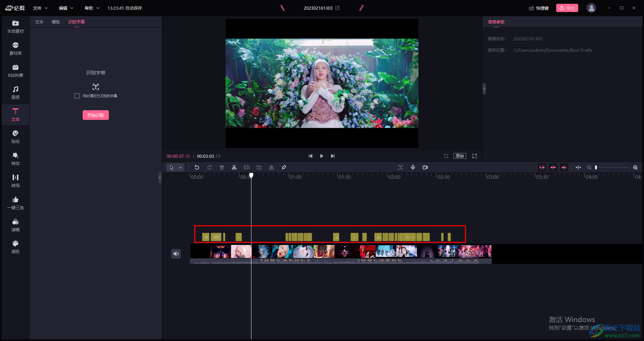Image resolution: width=644 pixels, height=341 pixels.
Task: Select the 识别字幕 tab
Action: 76,22
